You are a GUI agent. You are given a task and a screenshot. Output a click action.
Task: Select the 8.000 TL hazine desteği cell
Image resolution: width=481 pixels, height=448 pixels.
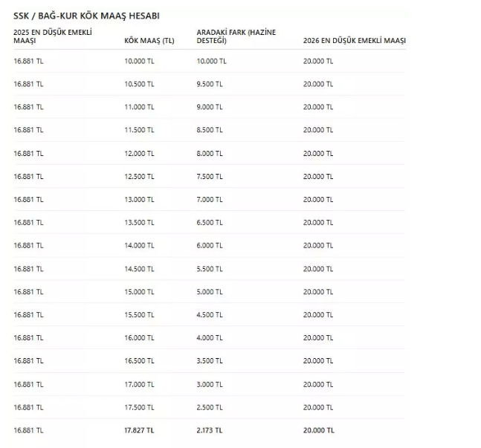pos(210,154)
